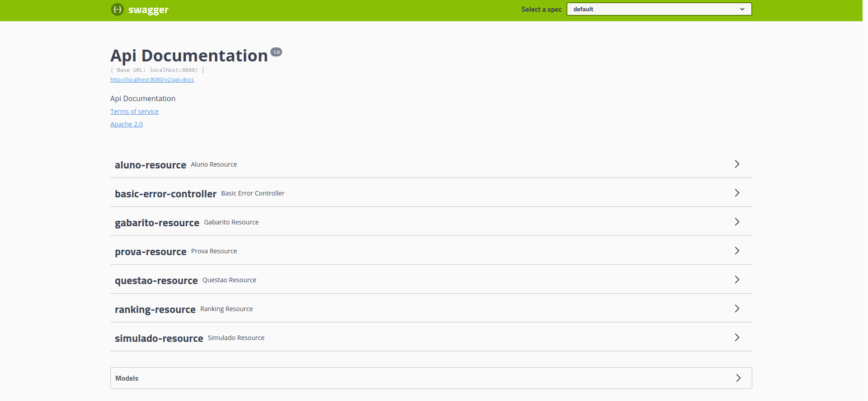Screen dimensions: 868x401
Task: Expand aluno-resource using its chevron
Action: [x=737, y=164]
